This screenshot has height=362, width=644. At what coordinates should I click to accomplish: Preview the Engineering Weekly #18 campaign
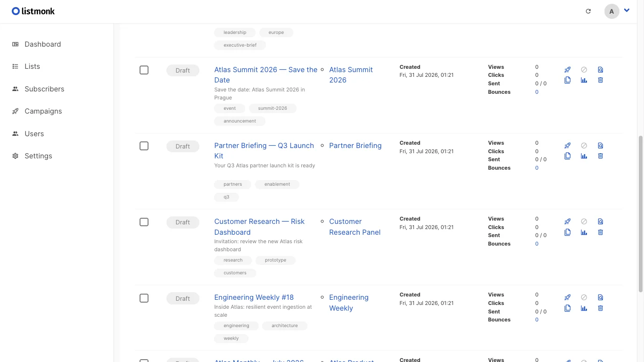(600, 297)
